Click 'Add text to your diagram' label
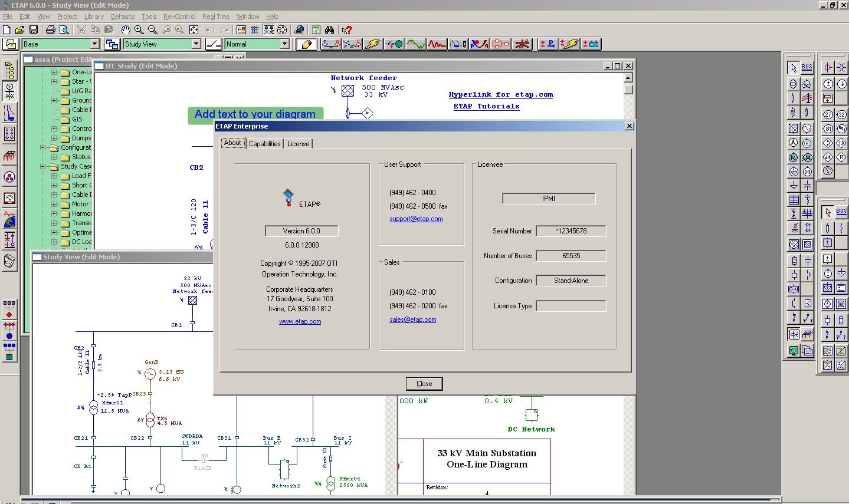 255,114
